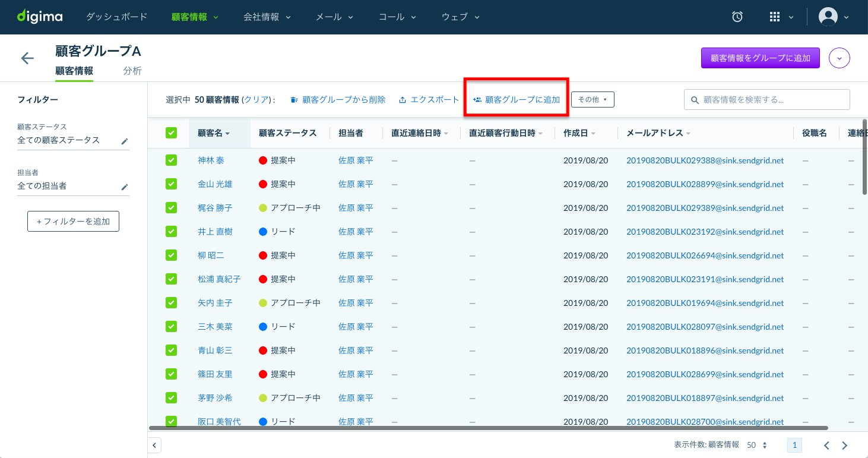Go to the next page arrow
Viewport: 868px width, 458px height.
[x=845, y=446]
